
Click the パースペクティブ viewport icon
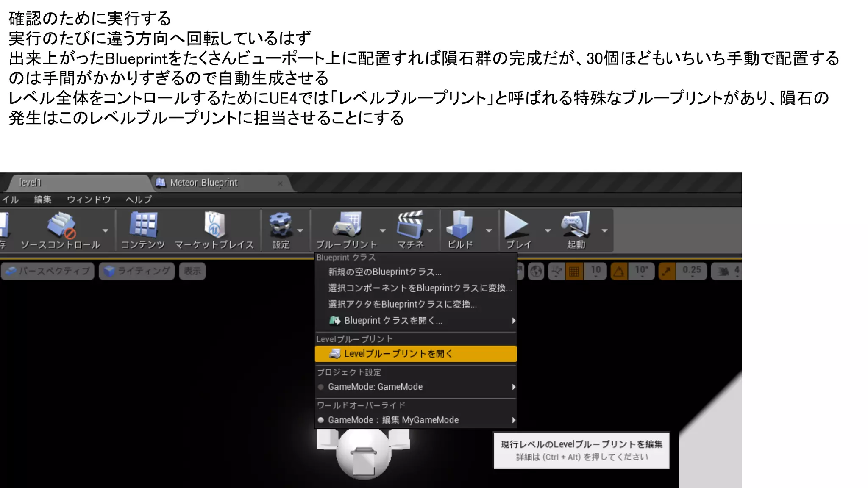tap(11, 271)
